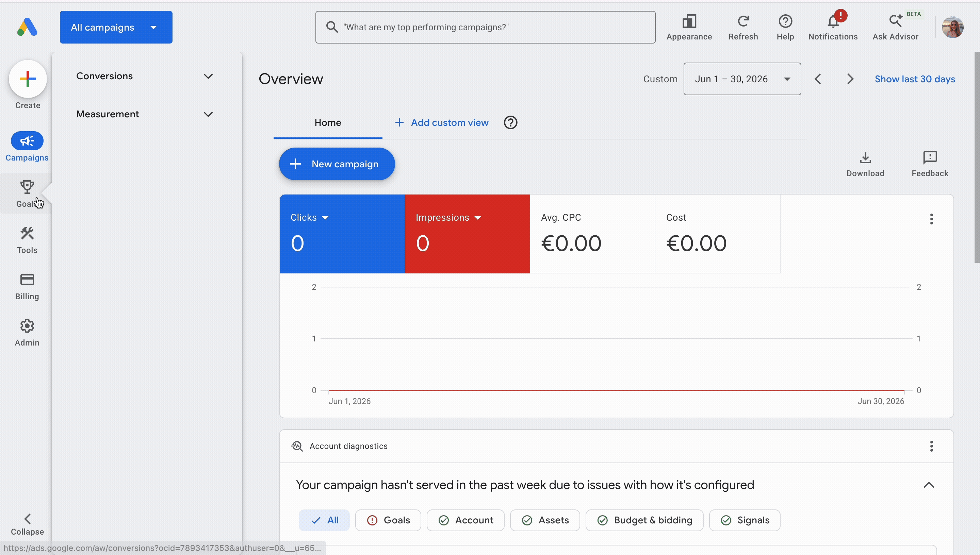
Task: Click the Custom date label
Action: pos(660,79)
